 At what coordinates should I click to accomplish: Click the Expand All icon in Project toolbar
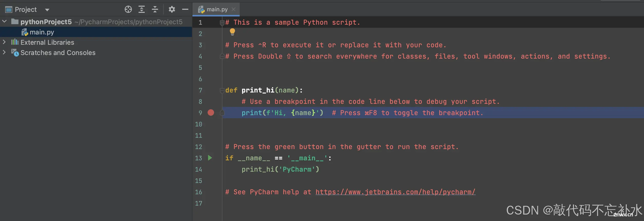pyautogui.click(x=142, y=10)
